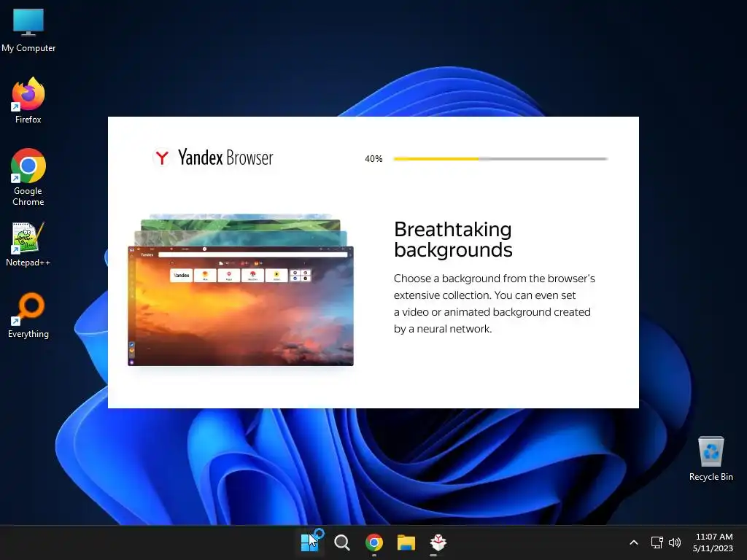Image resolution: width=747 pixels, height=560 pixels.
Task: Click the Yandex Browser title text
Action: click(225, 157)
